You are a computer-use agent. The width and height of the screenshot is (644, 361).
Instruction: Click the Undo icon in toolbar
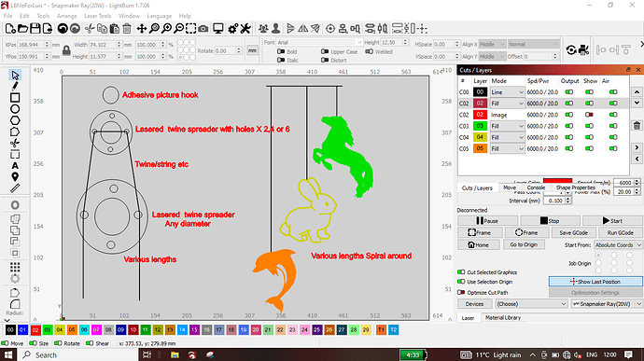(x=63, y=28)
